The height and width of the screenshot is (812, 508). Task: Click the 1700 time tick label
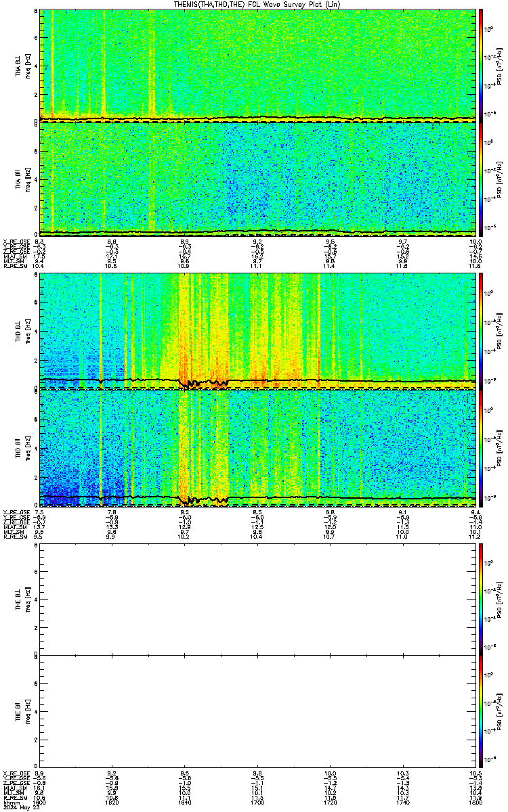click(x=257, y=803)
